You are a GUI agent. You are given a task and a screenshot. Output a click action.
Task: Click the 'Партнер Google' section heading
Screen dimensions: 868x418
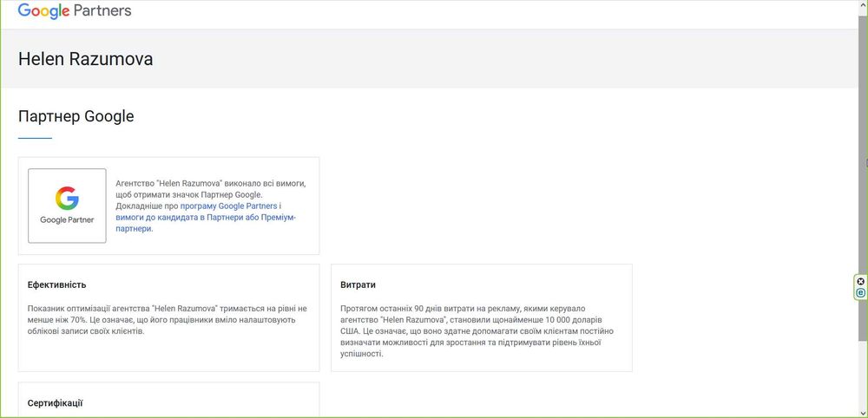point(76,117)
